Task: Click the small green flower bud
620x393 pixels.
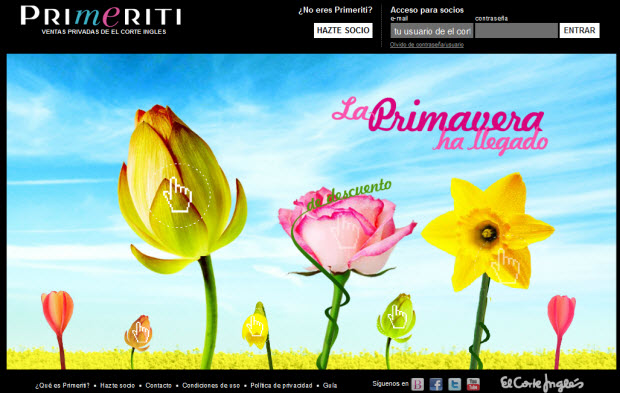Action: click(397, 317)
